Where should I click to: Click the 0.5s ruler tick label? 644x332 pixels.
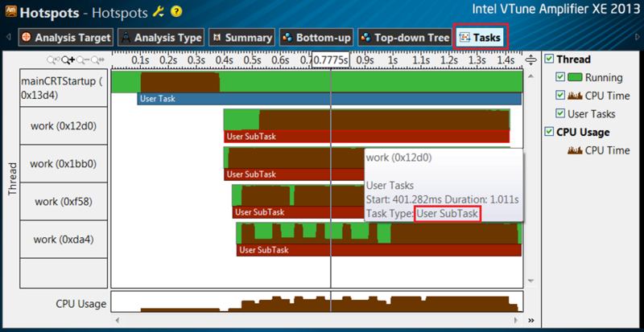point(253,60)
